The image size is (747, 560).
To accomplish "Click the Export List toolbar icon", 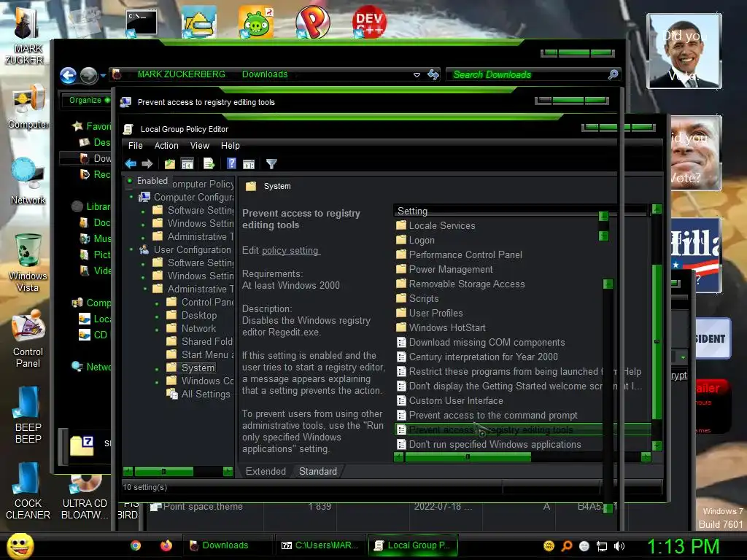I will pyautogui.click(x=209, y=164).
